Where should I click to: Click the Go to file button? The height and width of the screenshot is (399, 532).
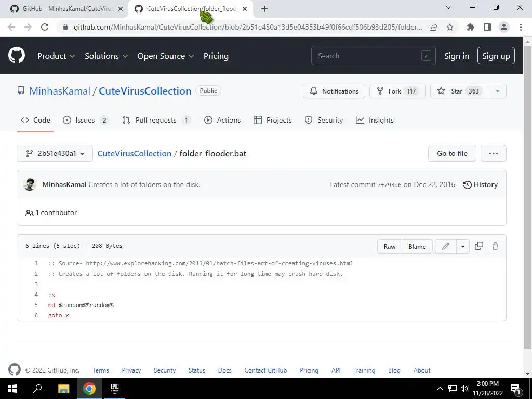coord(452,153)
